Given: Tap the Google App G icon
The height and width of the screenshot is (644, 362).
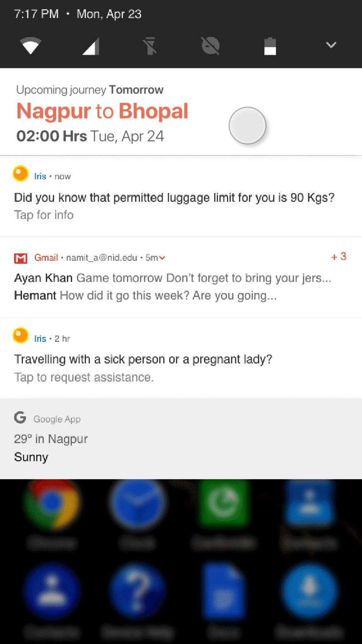Looking at the screenshot, I should tap(20, 418).
